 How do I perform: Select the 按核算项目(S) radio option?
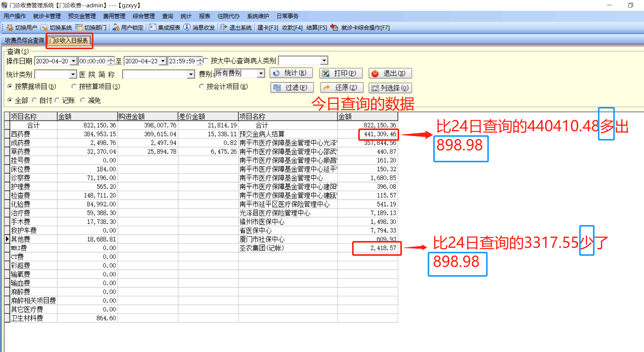[x=74, y=87]
